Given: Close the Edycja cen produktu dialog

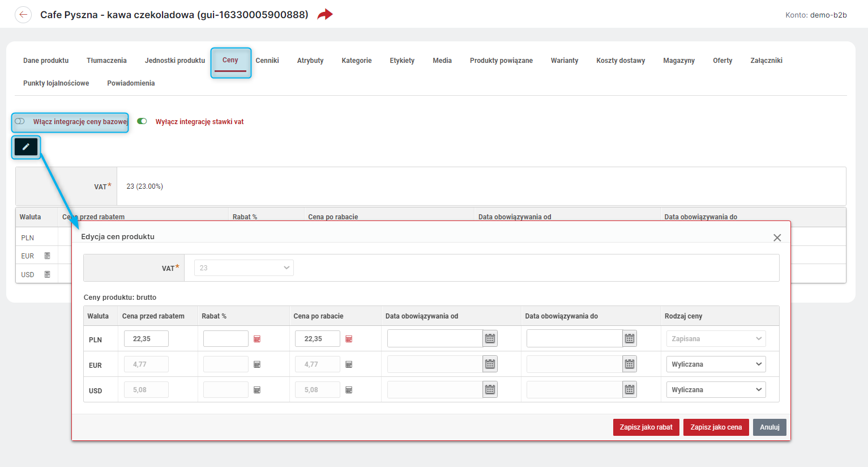Looking at the screenshot, I should 777,237.
